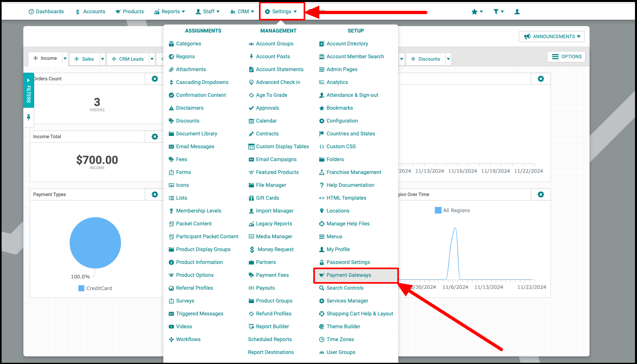Select the CRM Leads dashboard tab

128,59
